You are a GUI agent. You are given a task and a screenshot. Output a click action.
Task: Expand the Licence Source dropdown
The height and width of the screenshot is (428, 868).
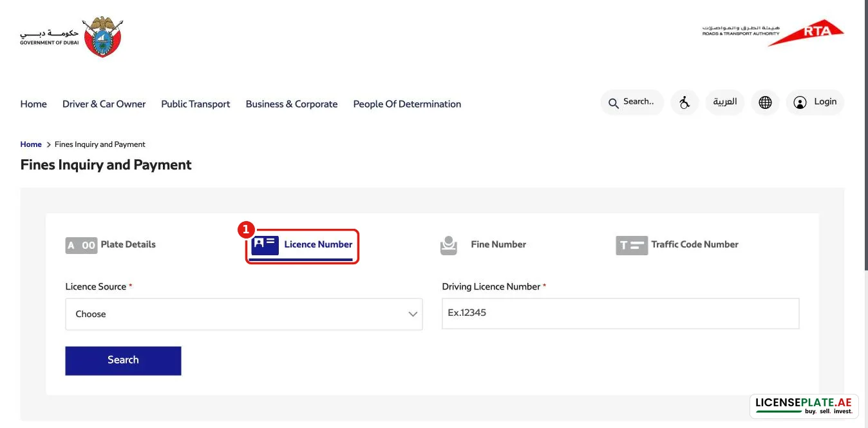[244, 315]
